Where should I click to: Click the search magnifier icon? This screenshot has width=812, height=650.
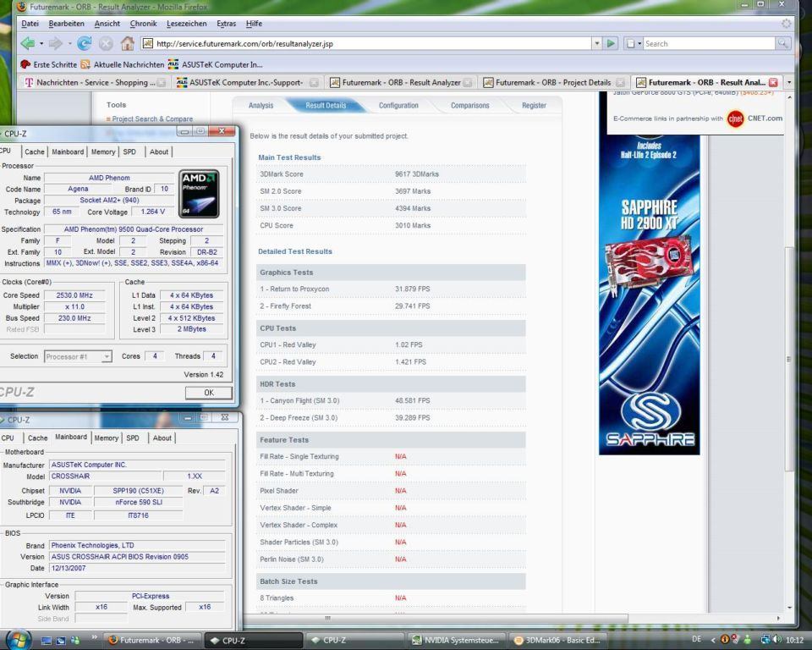coord(782,43)
